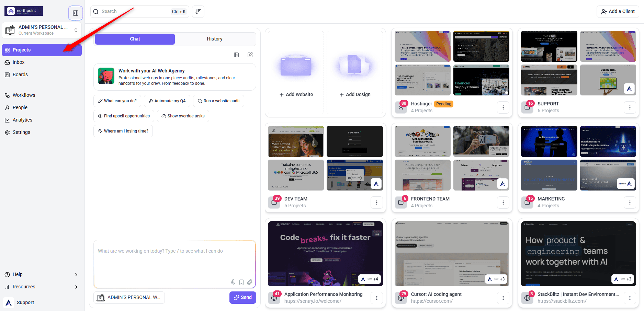Open the sort order icon next to search

click(x=198, y=12)
